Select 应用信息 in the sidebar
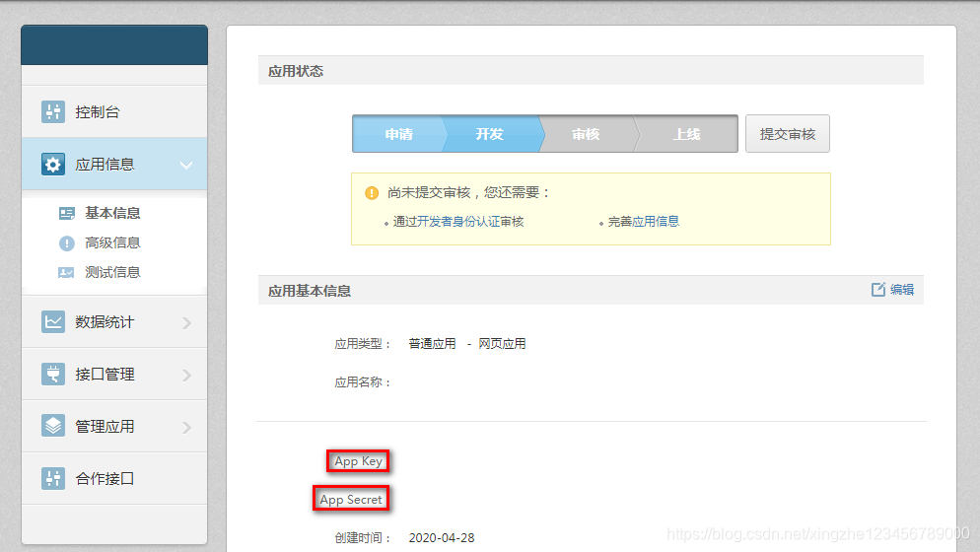The width and height of the screenshot is (980, 552). click(114, 164)
